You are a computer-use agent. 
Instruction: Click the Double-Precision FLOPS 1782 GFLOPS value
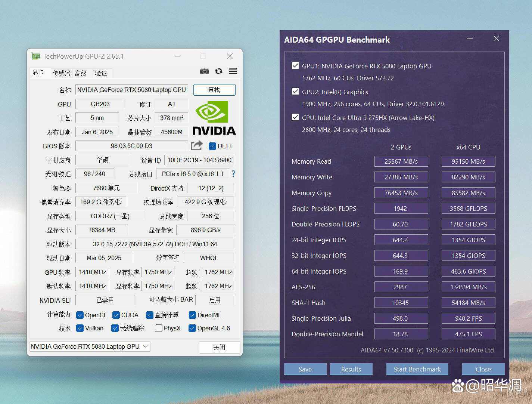point(468,224)
